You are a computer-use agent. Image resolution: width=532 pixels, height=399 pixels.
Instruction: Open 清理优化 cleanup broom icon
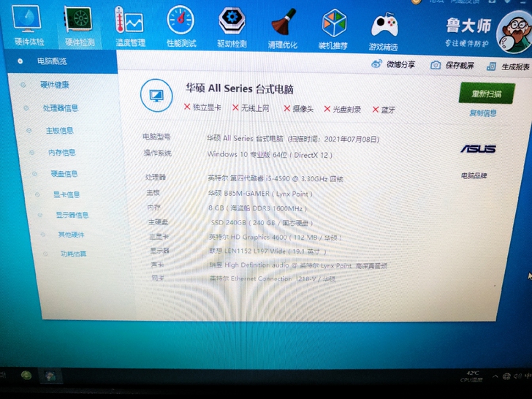[x=284, y=23]
